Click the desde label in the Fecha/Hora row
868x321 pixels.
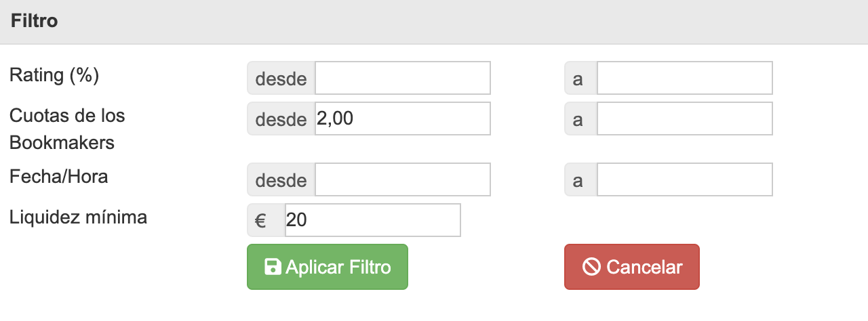coord(281,180)
